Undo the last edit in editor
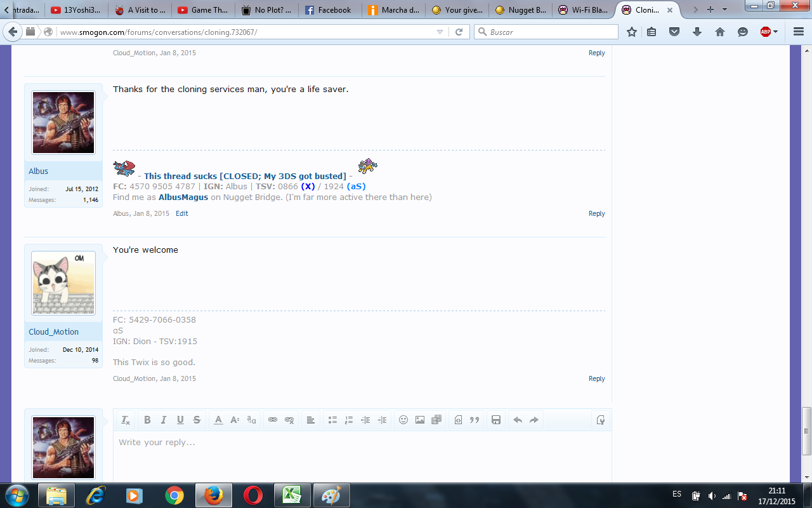Viewport: 812px width, 508px height. (518, 420)
